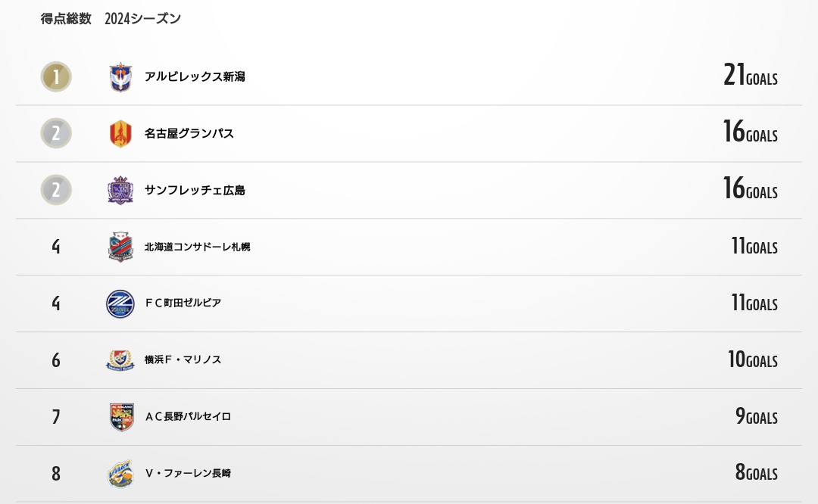This screenshot has width=818, height=504.
Task: Click the gold rank 1 medal badge
Action: coord(56,77)
